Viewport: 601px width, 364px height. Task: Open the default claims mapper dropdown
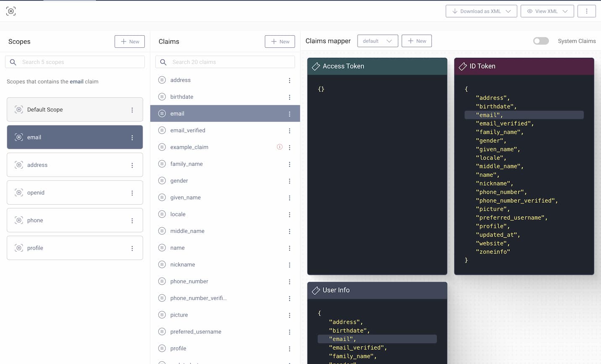[x=377, y=41]
